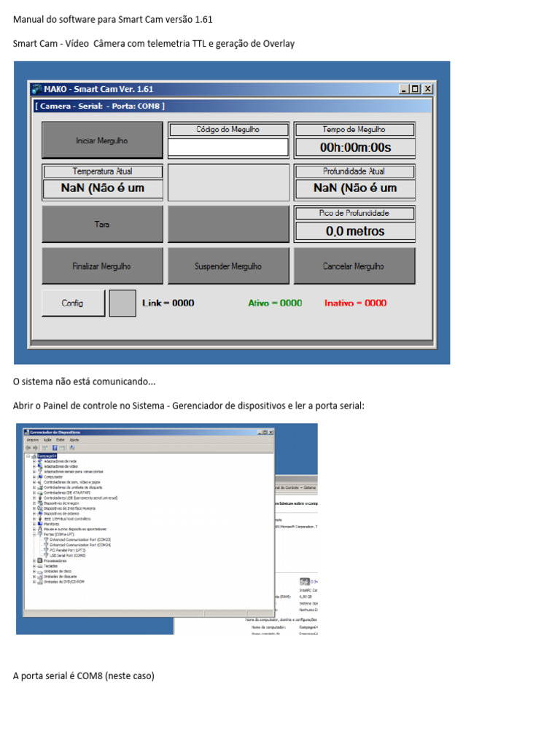Open the Config button in Smart Cam

tap(73, 303)
